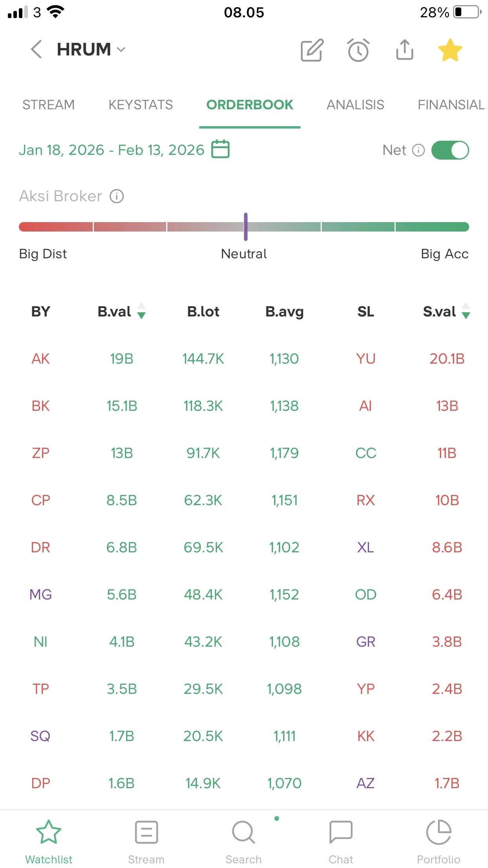Image resolution: width=488 pixels, height=868 pixels.
Task: Remove HRUM from favorites via star icon
Action: coord(450,50)
